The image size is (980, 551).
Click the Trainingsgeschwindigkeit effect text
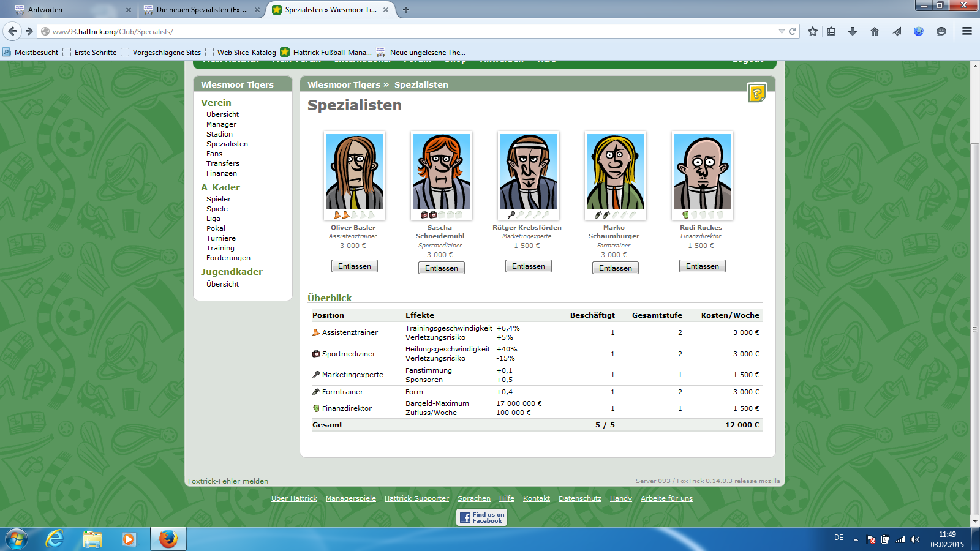click(448, 328)
